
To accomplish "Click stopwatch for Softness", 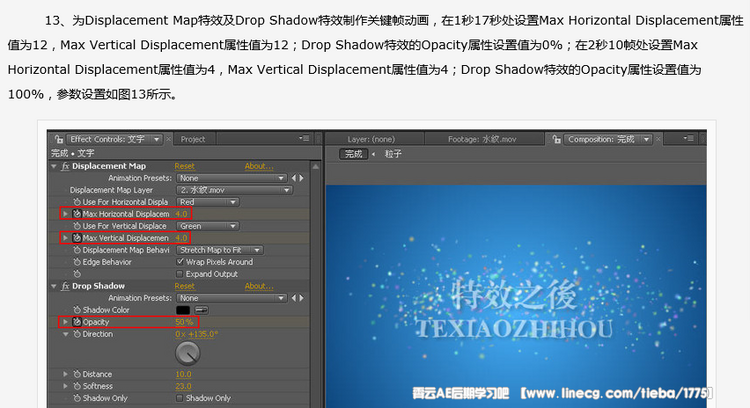I will click(77, 386).
